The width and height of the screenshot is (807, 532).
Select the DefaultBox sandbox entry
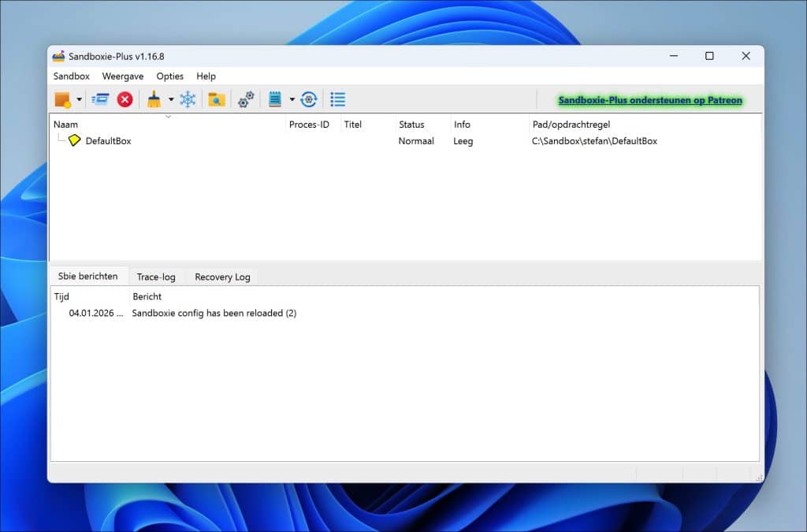coord(108,141)
